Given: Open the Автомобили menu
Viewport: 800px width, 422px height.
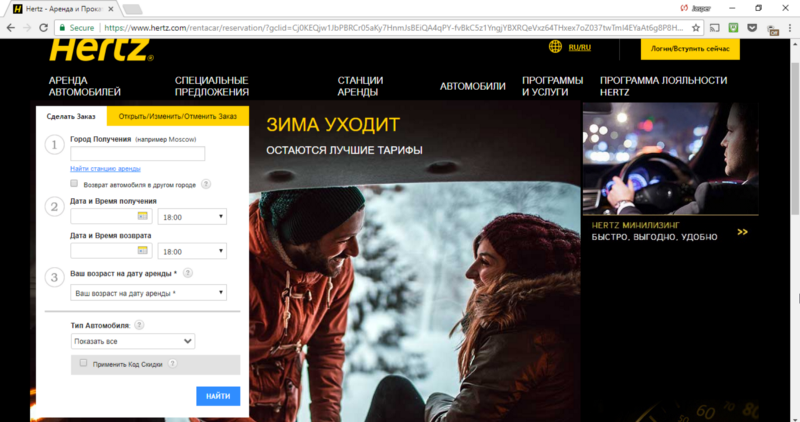Looking at the screenshot, I should tap(472, 86).
